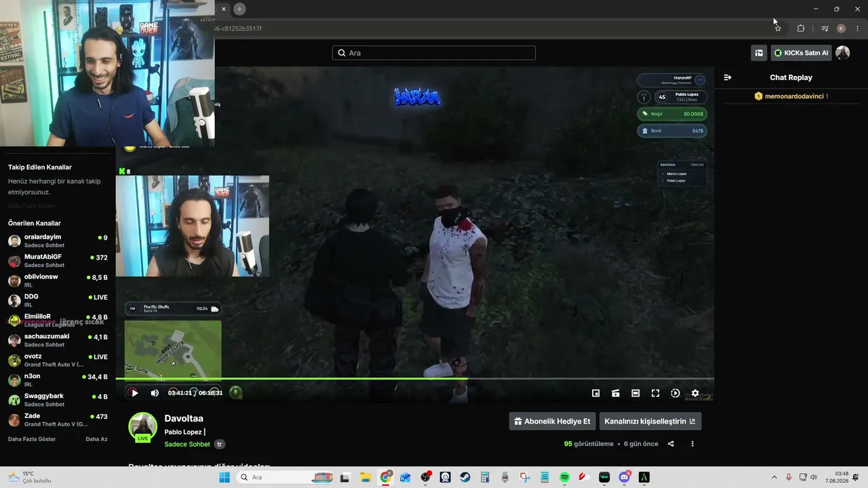This screenshot has width=868, height=488.
Task: Open the Chrome extensions puzzle icon
Action: point(801,28)
